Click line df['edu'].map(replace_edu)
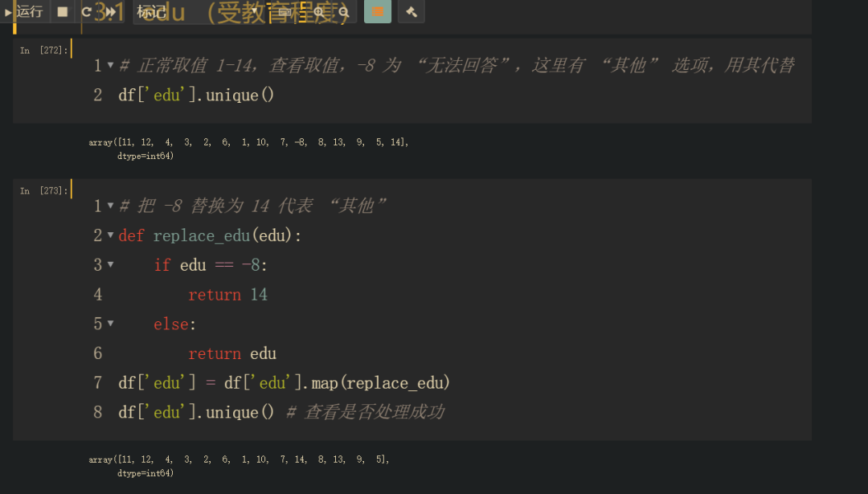This screenshot has height=494, width=868. [x=284, y=383]
